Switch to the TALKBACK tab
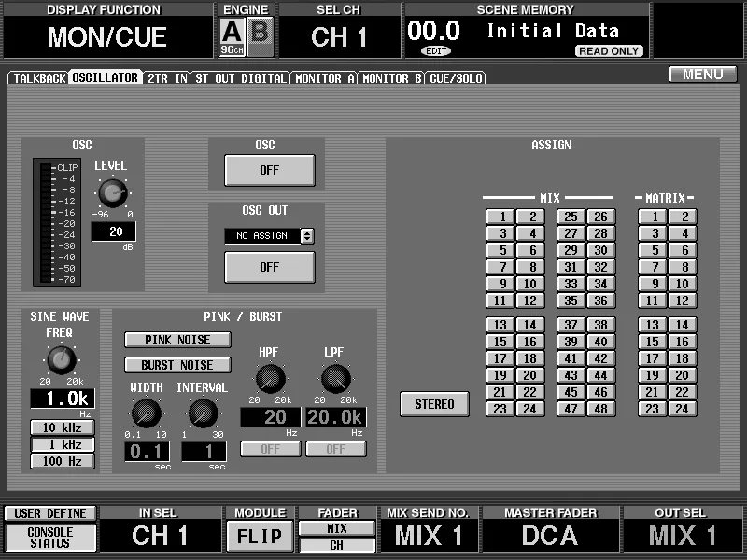Screen dimensions: 747x560 click(39, 78)
